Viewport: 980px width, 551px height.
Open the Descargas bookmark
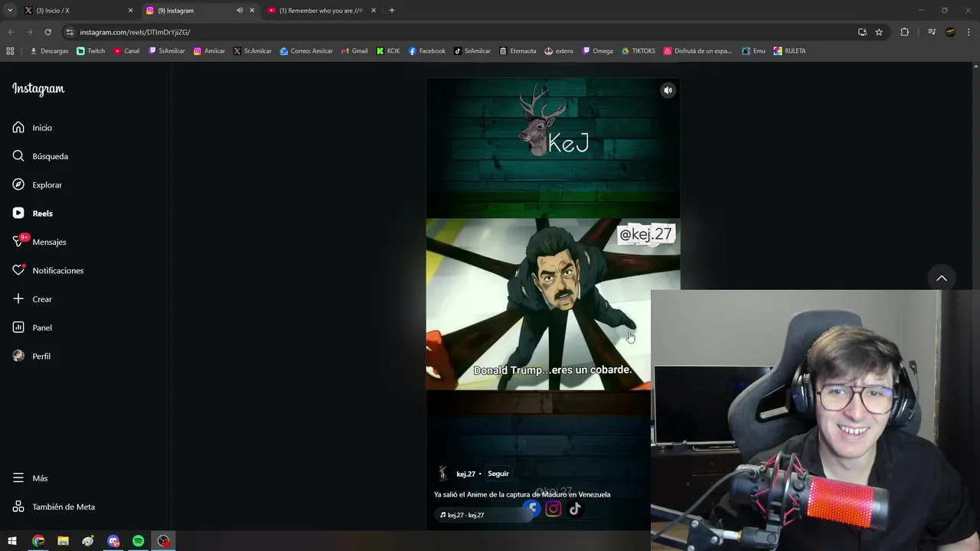pyautogui.click(x=49, y=51)
